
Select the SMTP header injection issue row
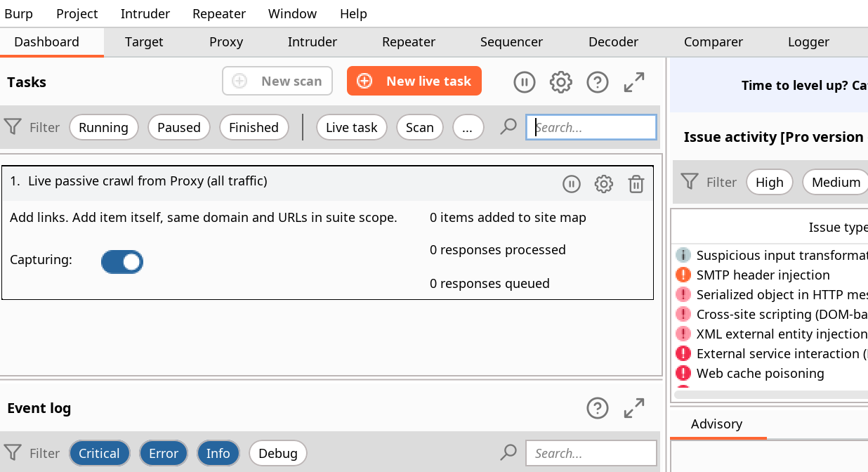tap(770, 275)
